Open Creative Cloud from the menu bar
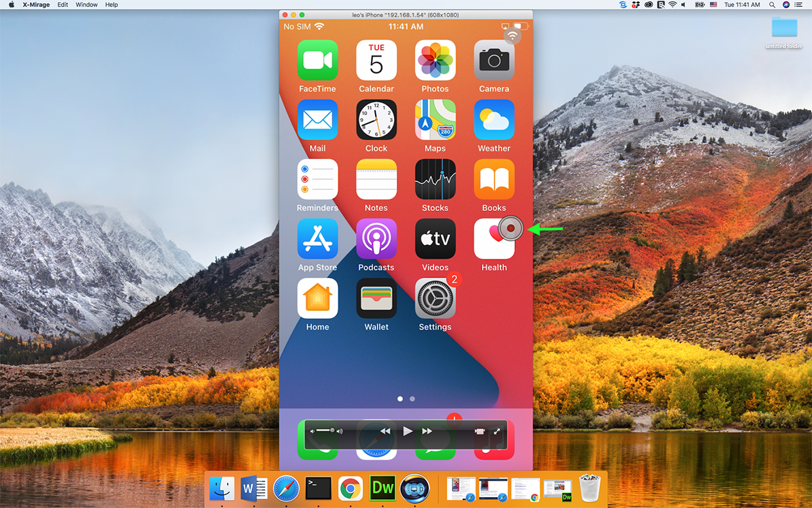812x508 pixels. tap(649, 5)
